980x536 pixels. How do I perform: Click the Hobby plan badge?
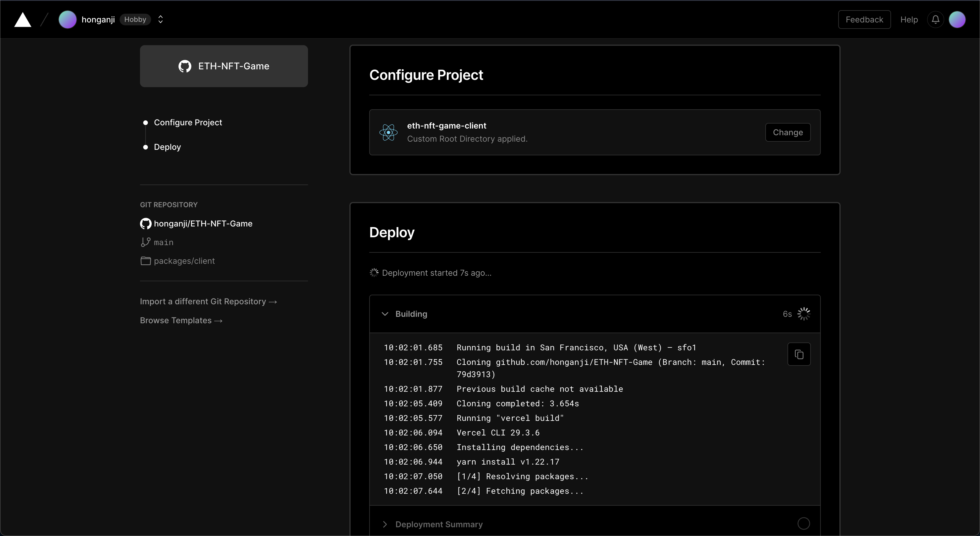click(135, 20)
